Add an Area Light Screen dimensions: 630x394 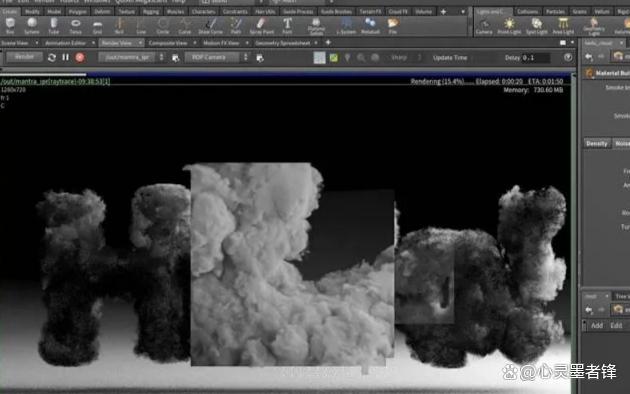tap(563, 26)
